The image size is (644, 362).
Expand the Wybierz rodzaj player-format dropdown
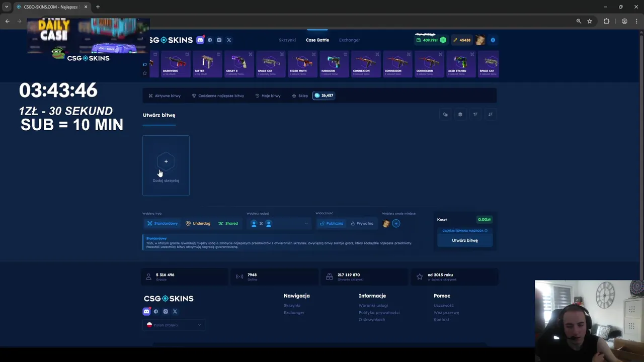[279, 224]
